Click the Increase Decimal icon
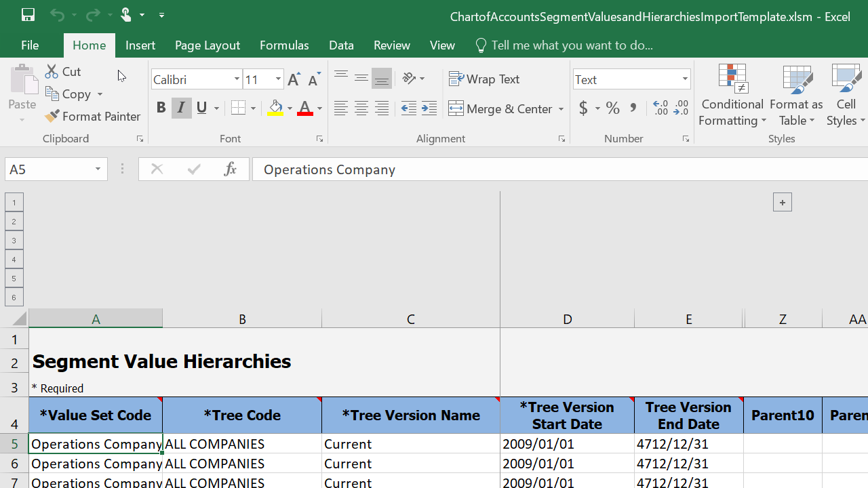This screenshot has height=488, width=868. [660, 108]
